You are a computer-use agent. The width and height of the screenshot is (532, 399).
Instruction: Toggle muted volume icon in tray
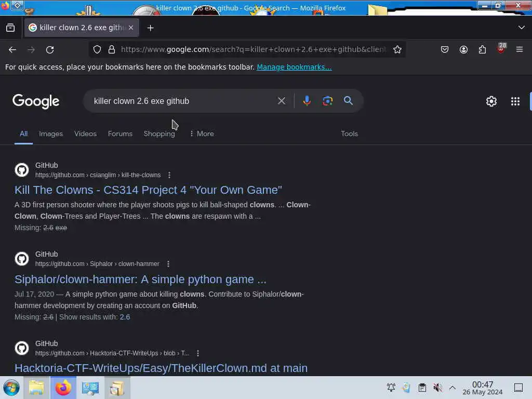coord(437,388)
